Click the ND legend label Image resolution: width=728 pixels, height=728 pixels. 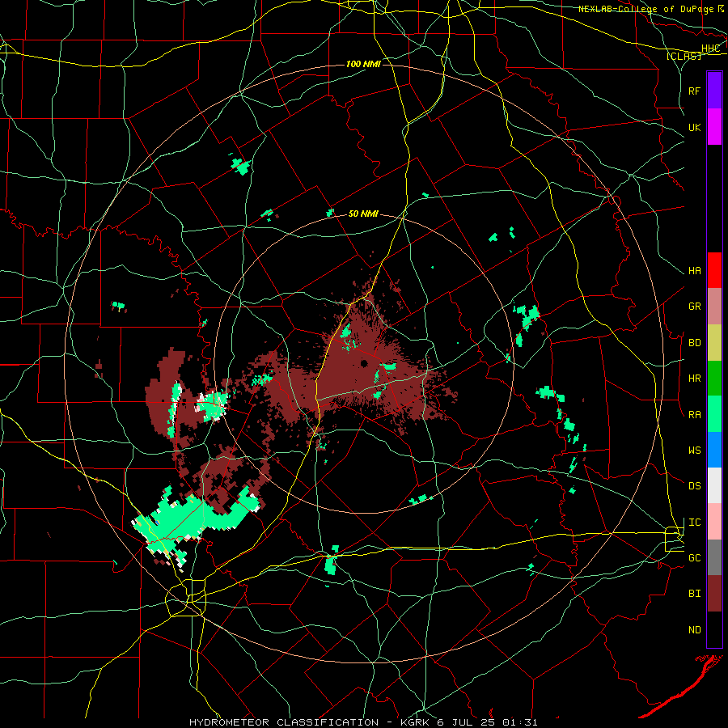coord(694,630)
